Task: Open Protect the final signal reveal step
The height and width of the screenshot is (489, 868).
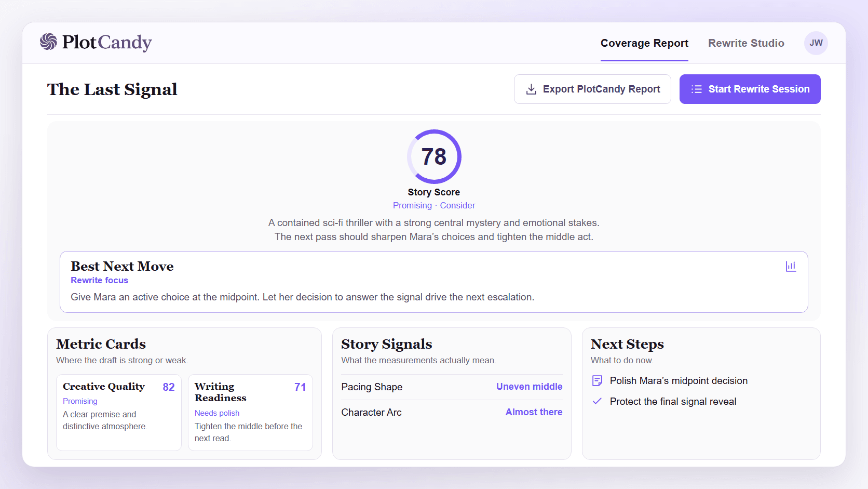Action: click(x=664, y=401)
